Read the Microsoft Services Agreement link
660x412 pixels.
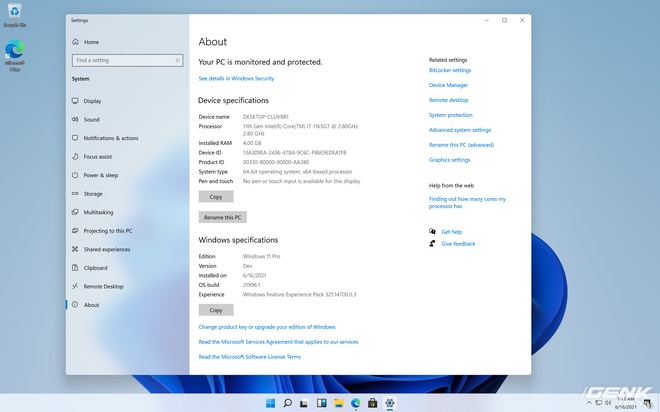(278, 342)
